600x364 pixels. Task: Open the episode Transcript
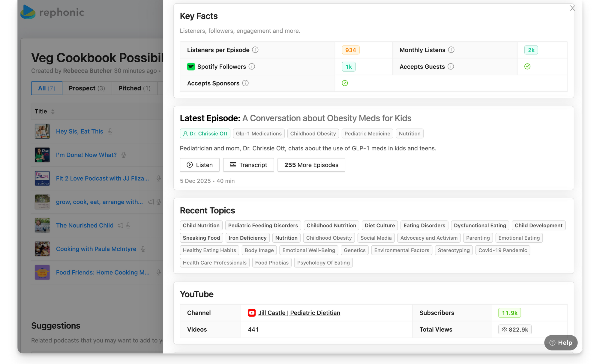pos(248,165)
